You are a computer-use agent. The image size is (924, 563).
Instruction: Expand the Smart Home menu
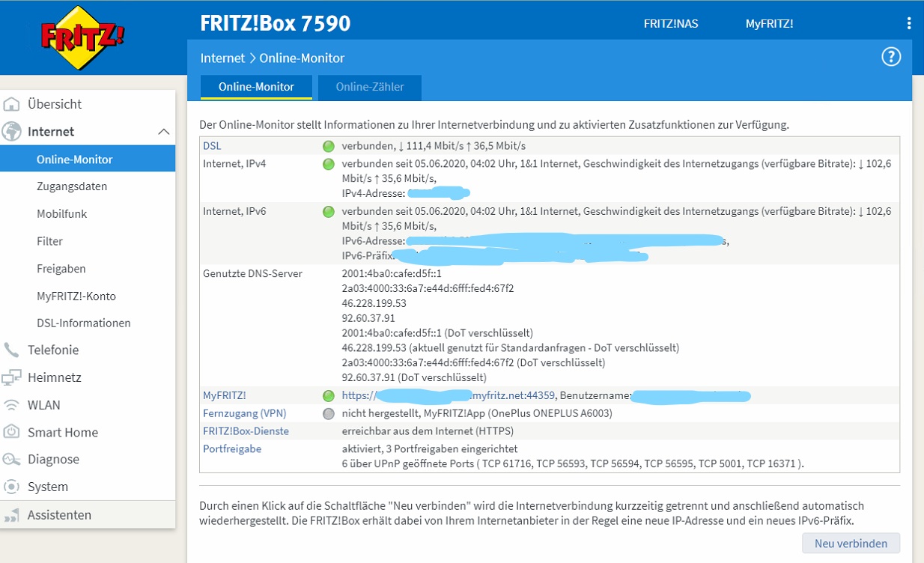pos(63,432)
